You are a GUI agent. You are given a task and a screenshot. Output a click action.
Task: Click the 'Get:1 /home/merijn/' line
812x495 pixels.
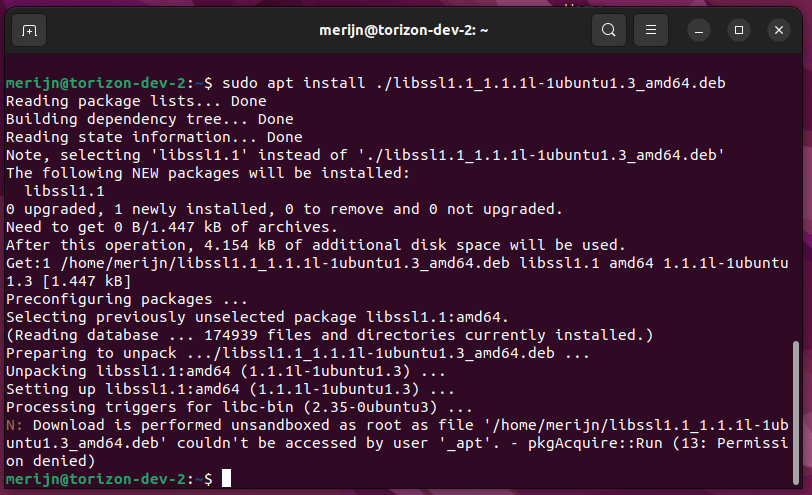pos(397,264)
